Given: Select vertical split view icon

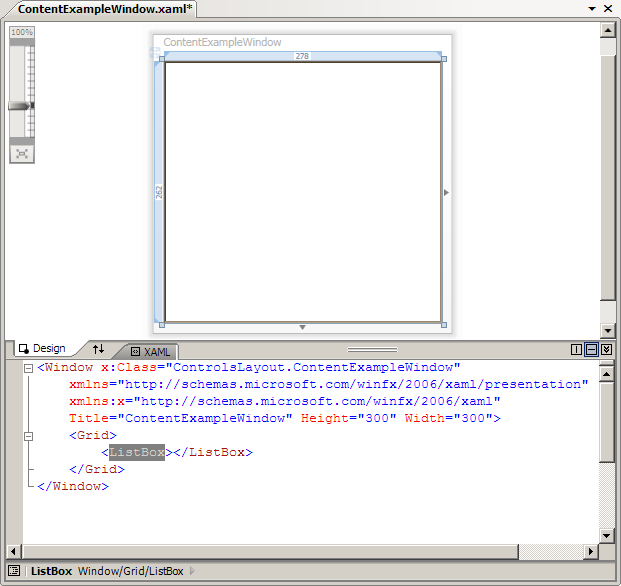Looking at the screenshot, I should (x=576, y=349).
